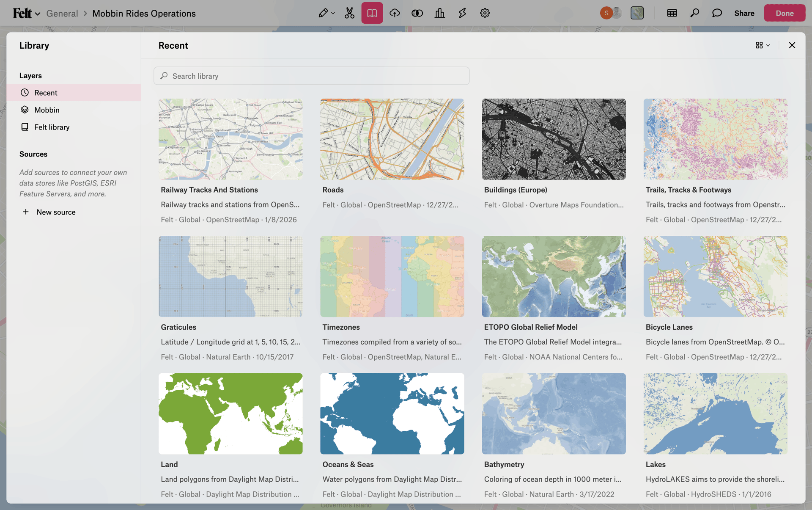The image size is (812, 510).
Task: Open the comments speech bubble
Action: [717, 13]
